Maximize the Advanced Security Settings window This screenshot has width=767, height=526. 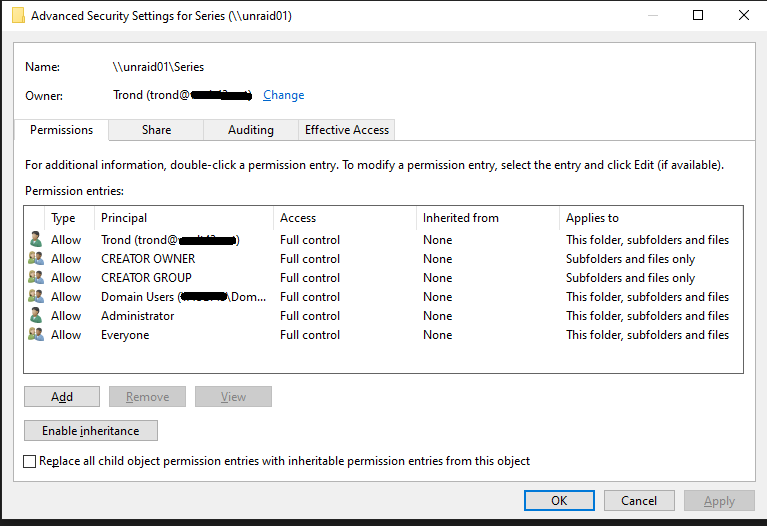698,15
